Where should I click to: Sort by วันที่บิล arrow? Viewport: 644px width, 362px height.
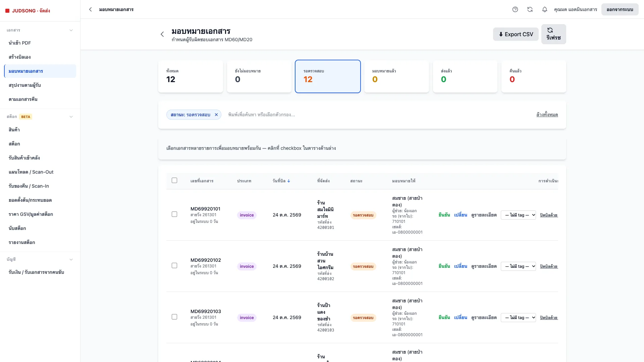[x=289, y=181]
